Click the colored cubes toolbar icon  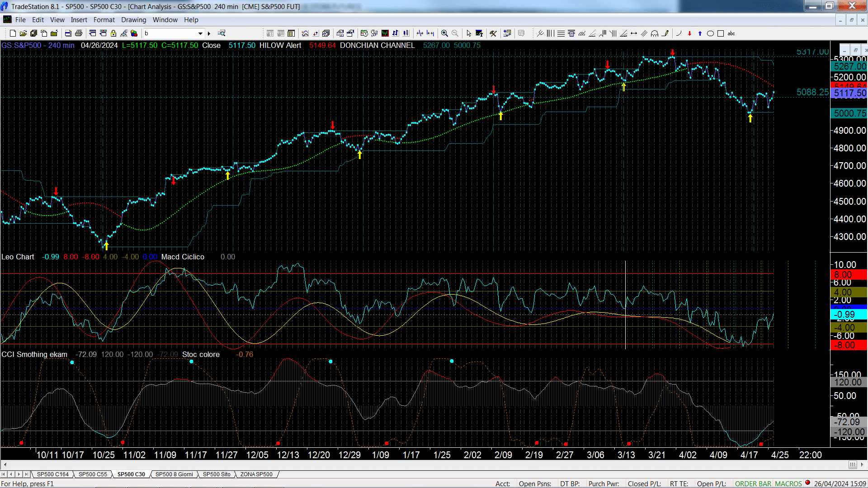pos(134,33)
